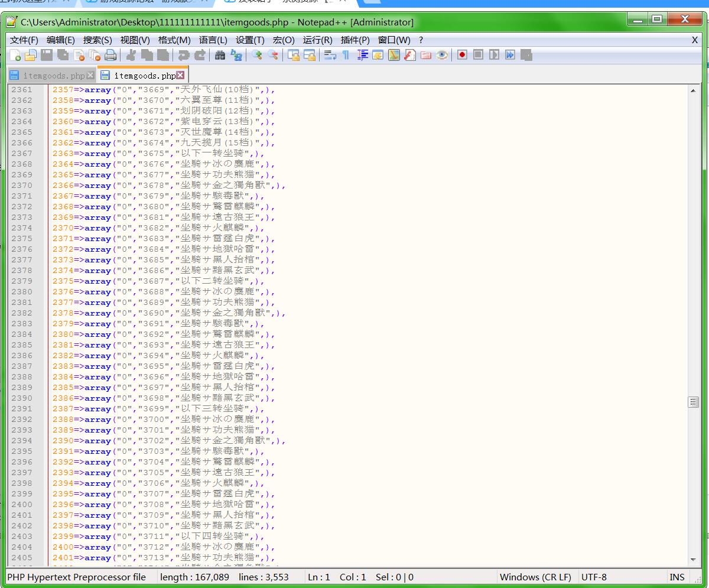Click the New file toolbar icon
The image size is (709, 588).
[15, 55]
